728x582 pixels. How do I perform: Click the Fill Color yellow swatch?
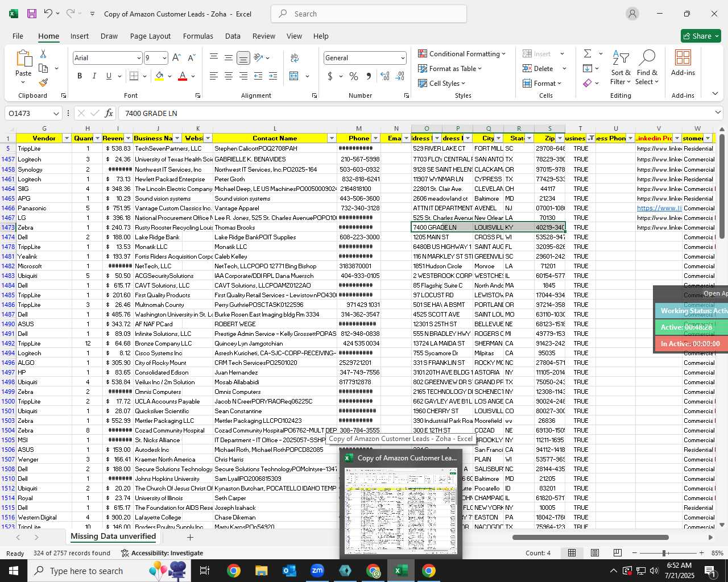pyautogui.click(x=159, y=76)
